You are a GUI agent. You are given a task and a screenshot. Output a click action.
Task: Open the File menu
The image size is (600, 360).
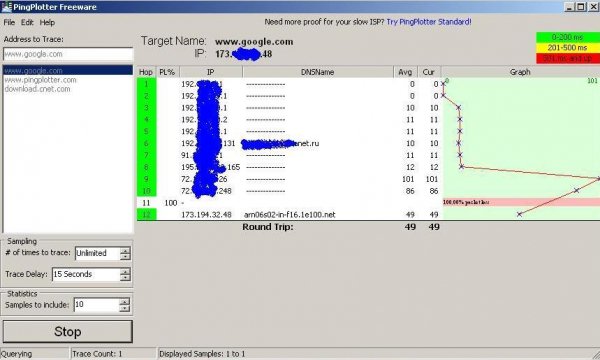click(9, 23)
